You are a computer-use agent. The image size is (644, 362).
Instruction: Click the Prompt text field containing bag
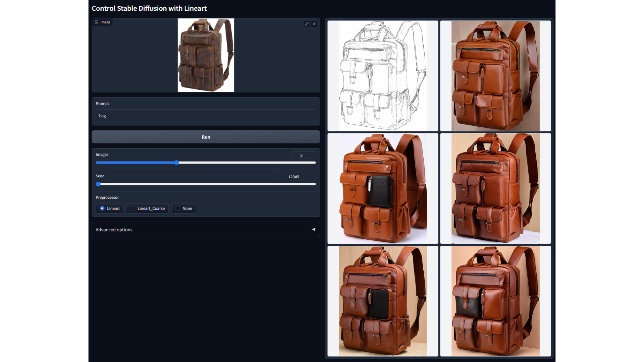point(206,116)
